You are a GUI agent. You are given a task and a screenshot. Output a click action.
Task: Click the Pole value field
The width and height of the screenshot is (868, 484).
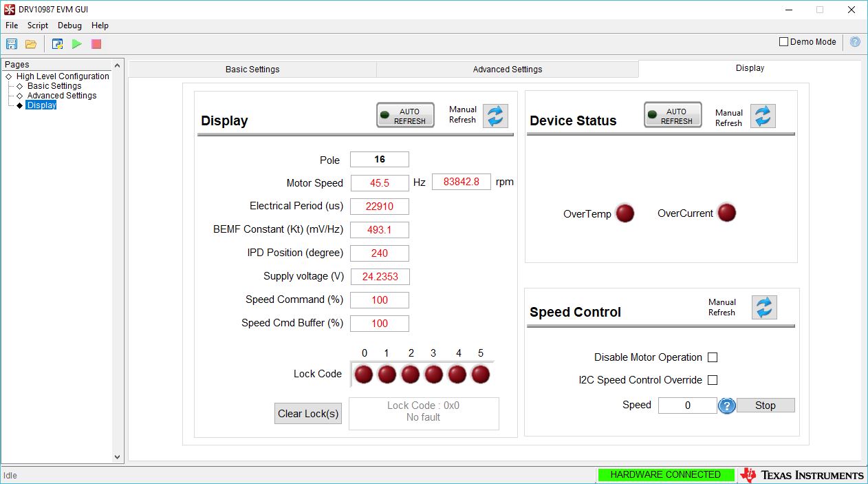click(x=380, y=160)
